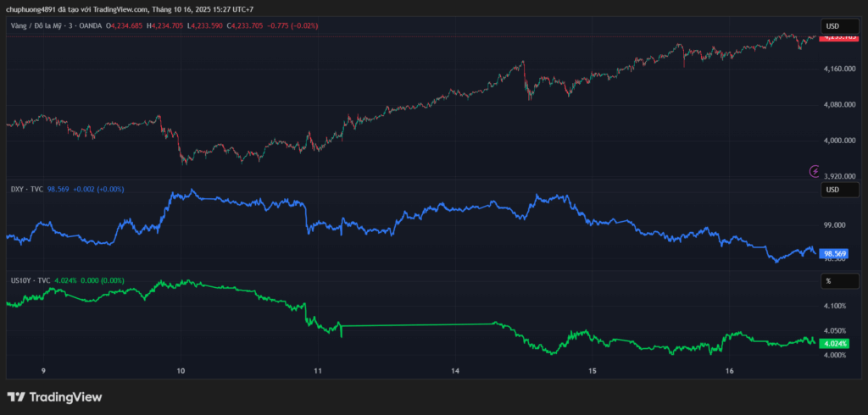Select the US10Y · TVC legend label

tap(30, 279)
